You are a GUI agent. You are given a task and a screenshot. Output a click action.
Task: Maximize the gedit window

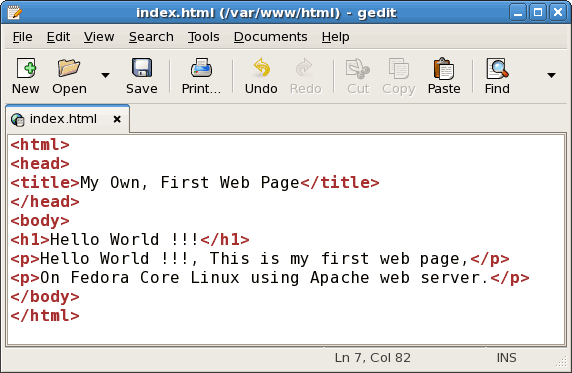tap(538, 13)
